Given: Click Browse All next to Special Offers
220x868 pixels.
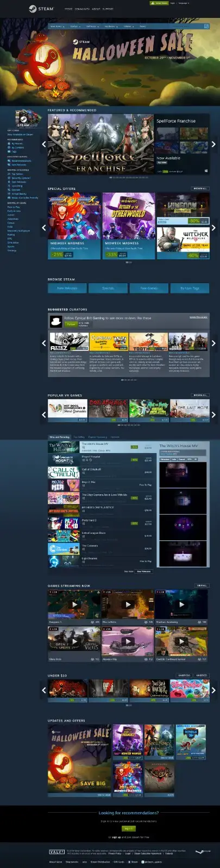Looking at the screenshot, I should pyautogui.click(x=200, y=189).
